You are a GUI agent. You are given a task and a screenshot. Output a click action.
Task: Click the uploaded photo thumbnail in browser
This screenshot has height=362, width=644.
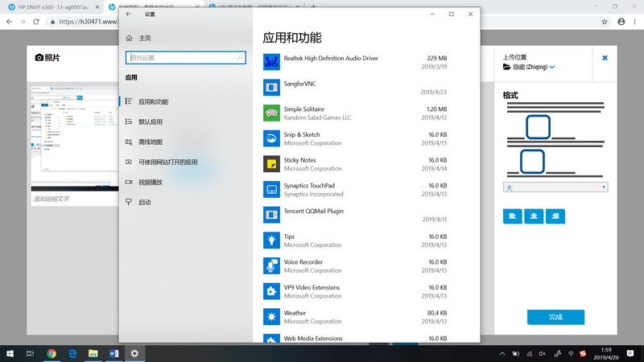coord(75,138)
